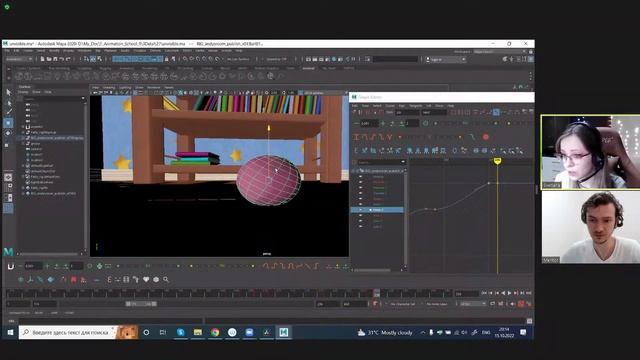Click the time slider current frame marker
Screen dimensions: 640x360
coord(377,293)
